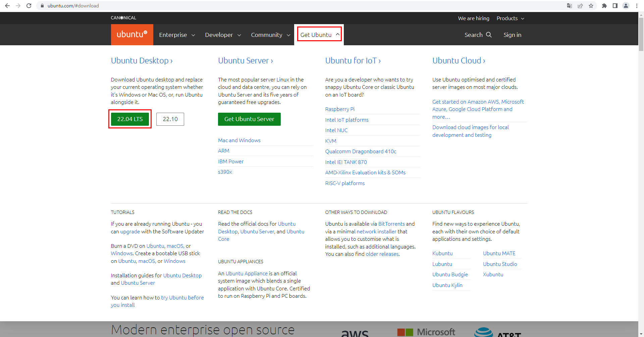Open the network installer link
This screenshot has height=337, width=644.
click(376, 231)
